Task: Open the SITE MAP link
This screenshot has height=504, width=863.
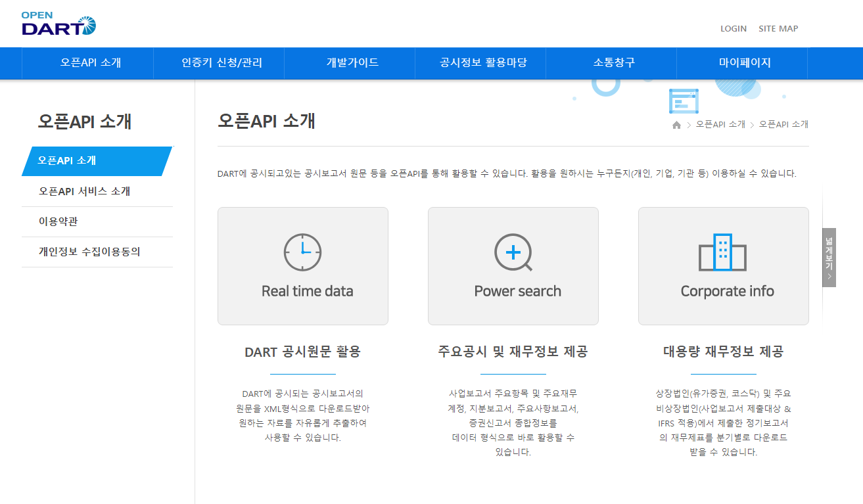Action: [x=778, y=29]
